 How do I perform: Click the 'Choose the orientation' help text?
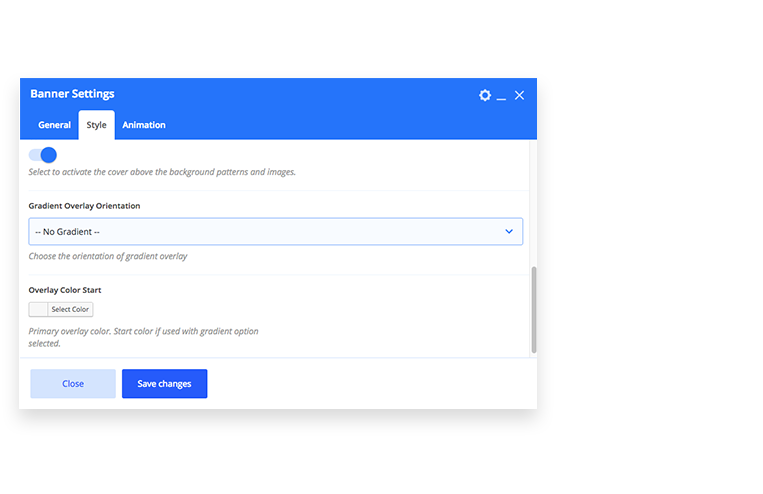click(x=108, y=256)
